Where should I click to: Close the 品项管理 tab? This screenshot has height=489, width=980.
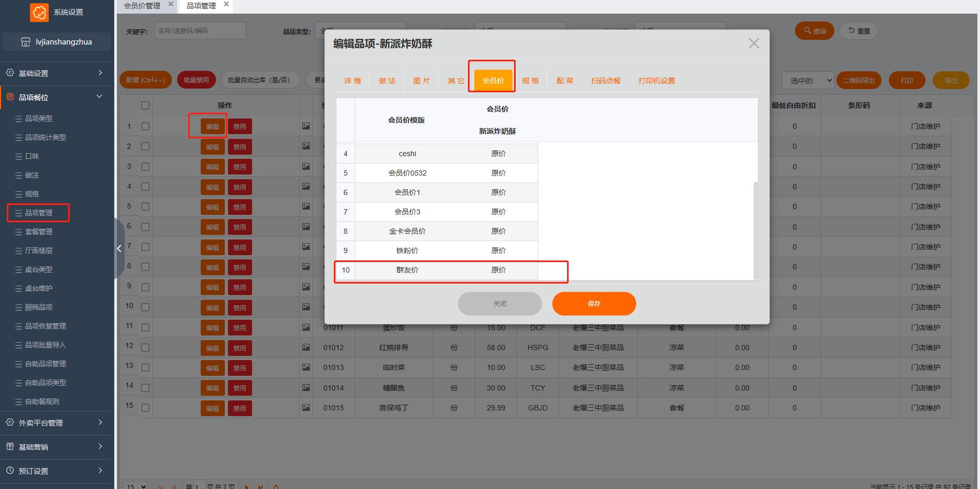tap(226, 4)
